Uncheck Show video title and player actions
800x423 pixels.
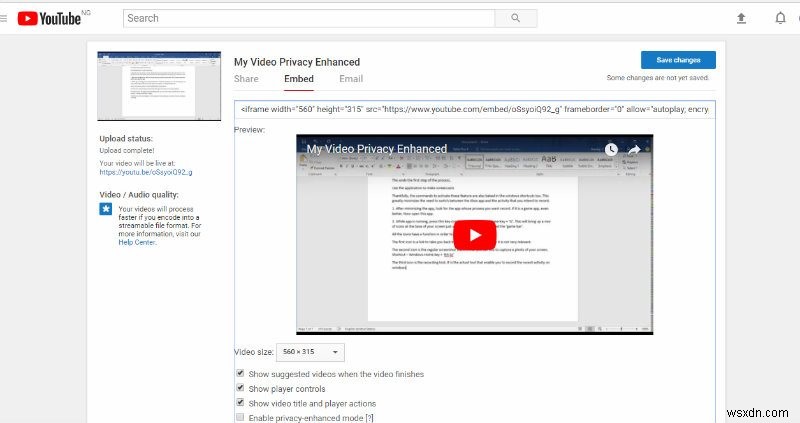[x=240, y=403]
